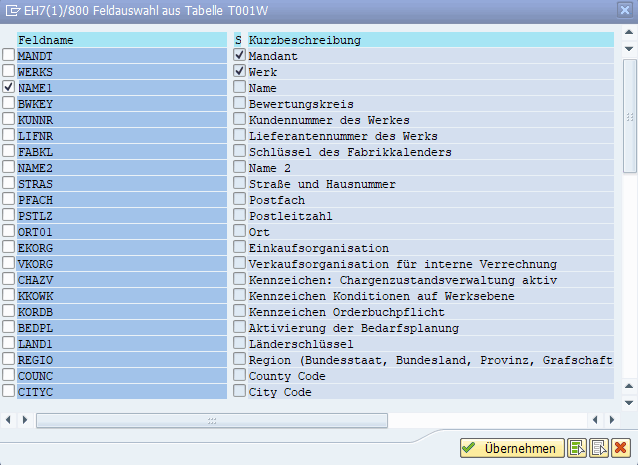Select the KORDB field name cell
The width and height of the screenshot is (638, 465).
click(x=122, y=312)
